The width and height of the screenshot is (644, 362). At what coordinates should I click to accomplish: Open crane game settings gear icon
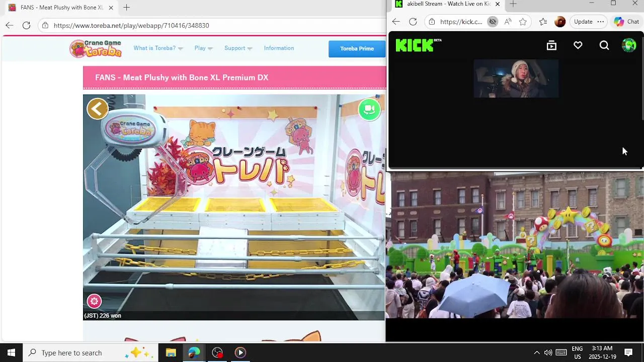tap(94, 301)
